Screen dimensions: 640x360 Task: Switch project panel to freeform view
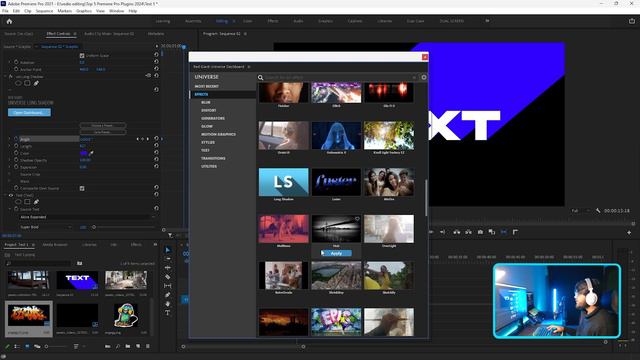[x=37, y=346]
